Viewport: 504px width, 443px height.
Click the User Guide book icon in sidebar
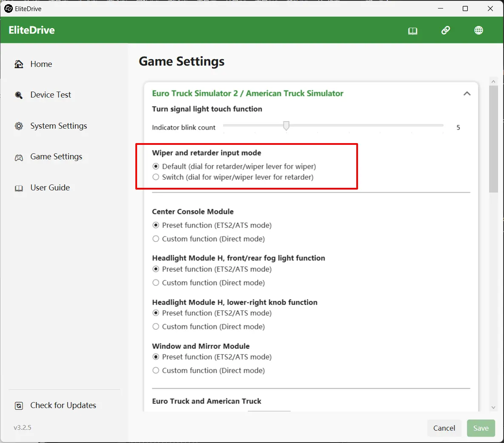pos(19,188)
